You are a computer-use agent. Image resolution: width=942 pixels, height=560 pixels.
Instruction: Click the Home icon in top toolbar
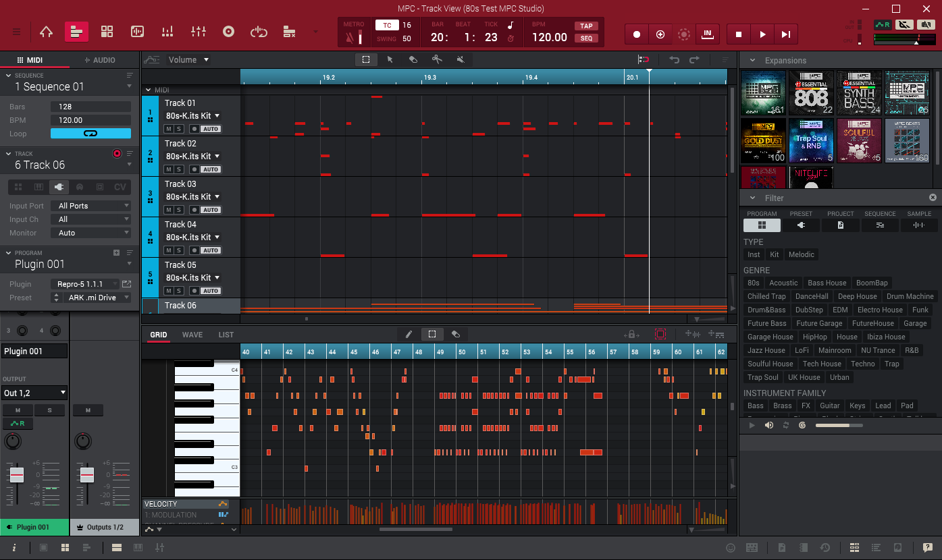click(46, 32)
